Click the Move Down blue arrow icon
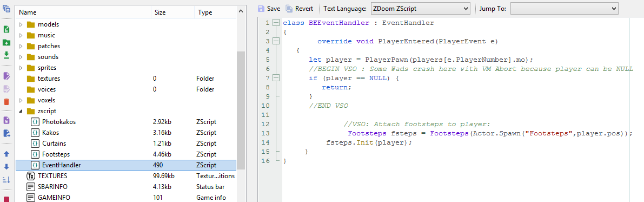The image size is (644, 202). point(6,167)
